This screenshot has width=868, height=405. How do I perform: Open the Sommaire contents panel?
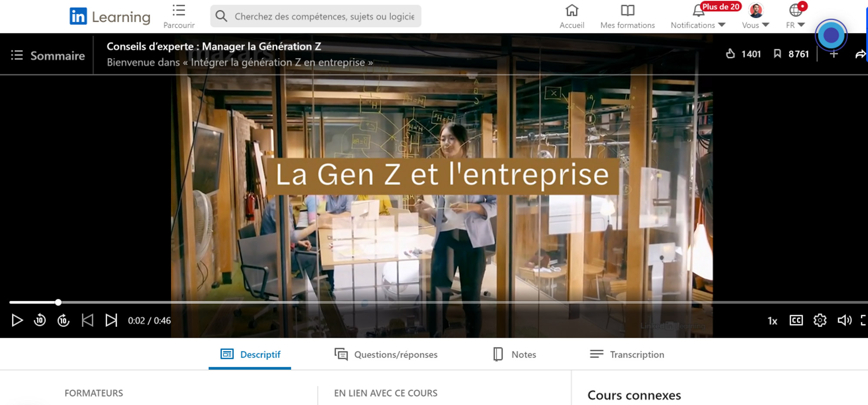pyautogui.click(x=48, y=56)
